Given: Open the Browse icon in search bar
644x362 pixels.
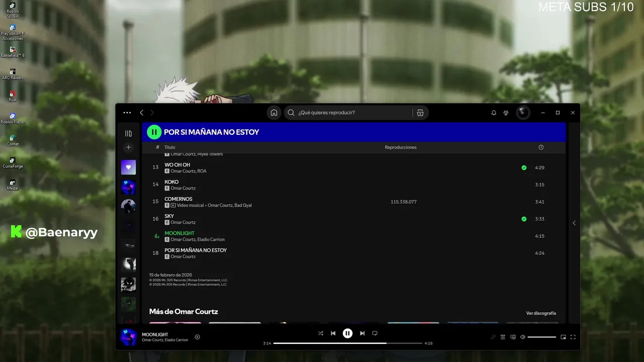Looking at the screenshot, I should [420, 113].
